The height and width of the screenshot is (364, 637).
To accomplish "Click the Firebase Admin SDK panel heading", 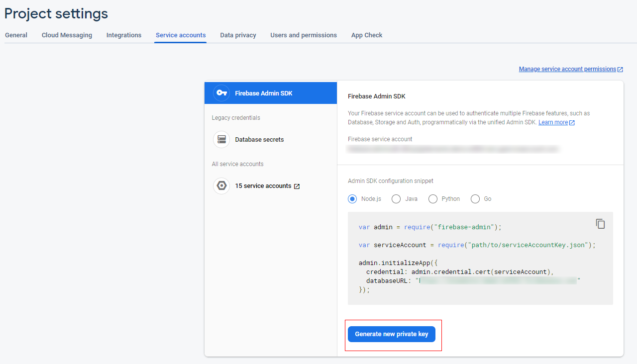I will (377, 96).
